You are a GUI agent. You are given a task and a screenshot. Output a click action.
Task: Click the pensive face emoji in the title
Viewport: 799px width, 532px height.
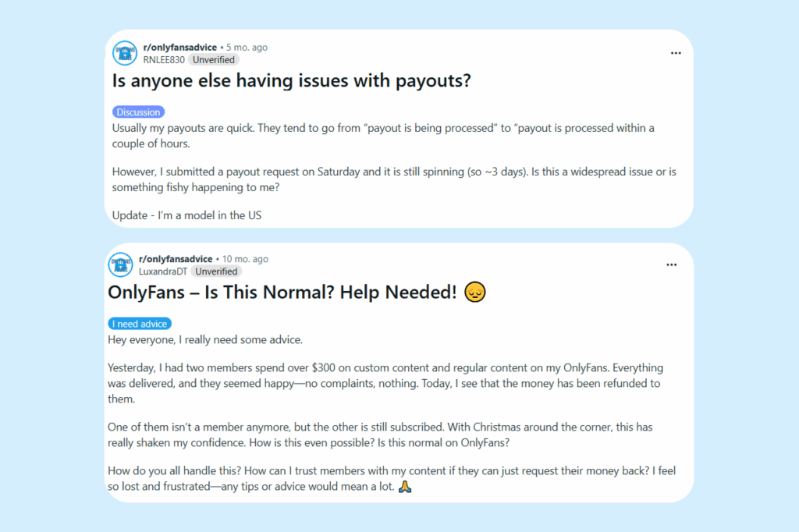(475, 292)
